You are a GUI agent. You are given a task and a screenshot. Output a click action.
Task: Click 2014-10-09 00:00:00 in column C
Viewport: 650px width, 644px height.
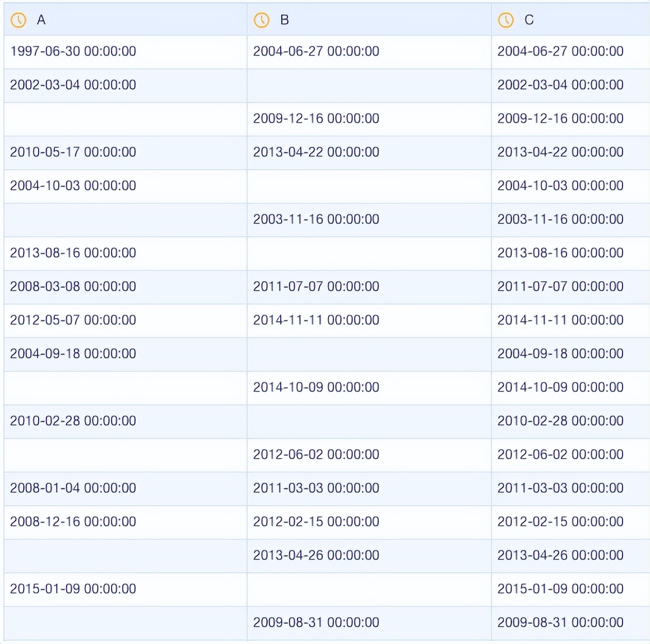tap(560, 387)
